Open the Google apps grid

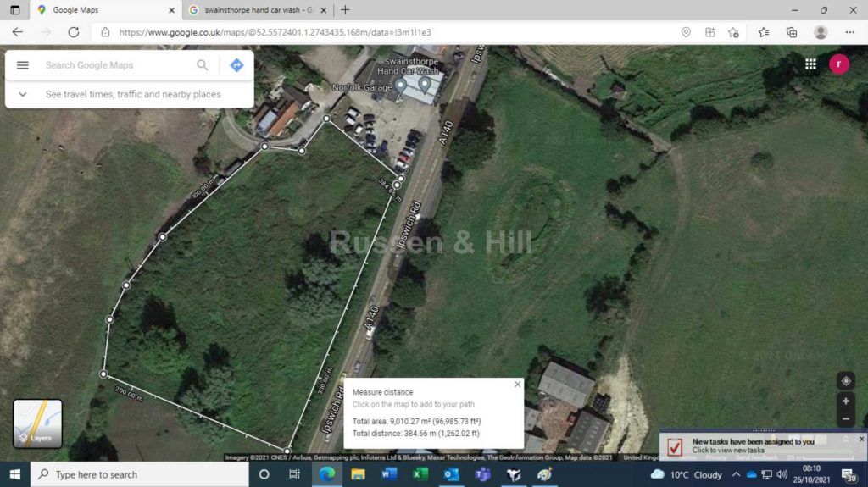pyautogui.click(x=810, y=64)
